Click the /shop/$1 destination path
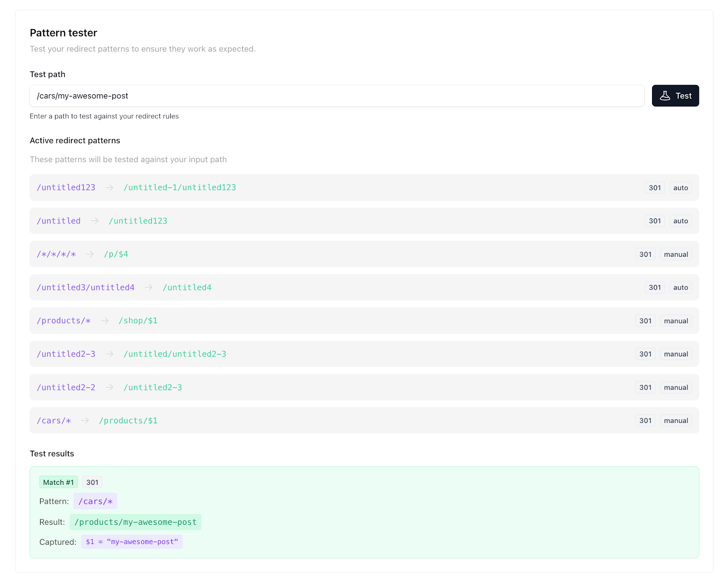The height and width of the screenshot is (579, 728). pyautogui.click(x=138, y=321)
